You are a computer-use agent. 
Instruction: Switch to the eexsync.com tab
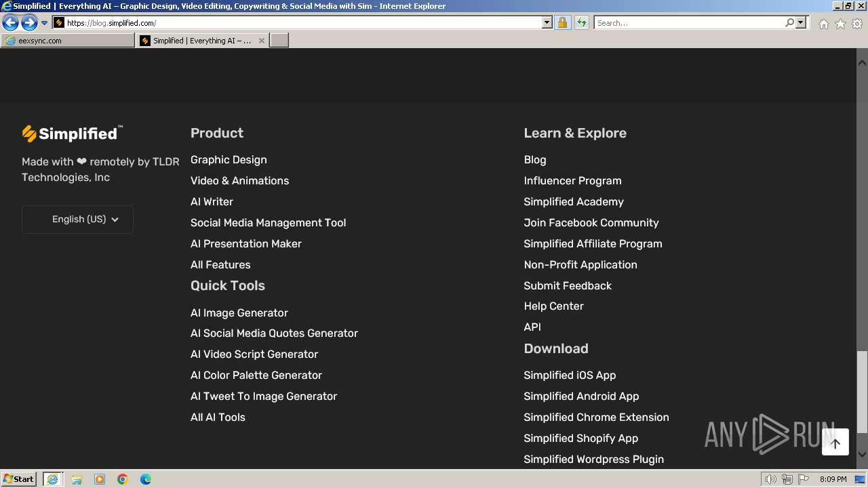[x=68, y=41]
